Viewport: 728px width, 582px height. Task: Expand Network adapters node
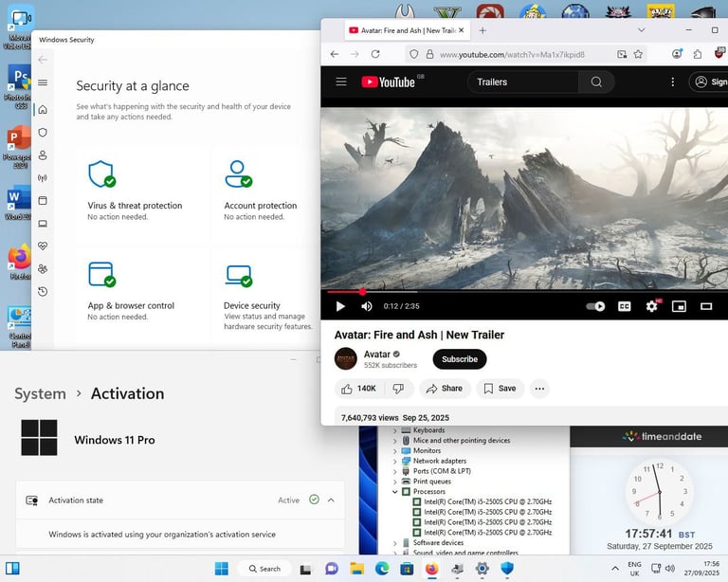[395, 462]
